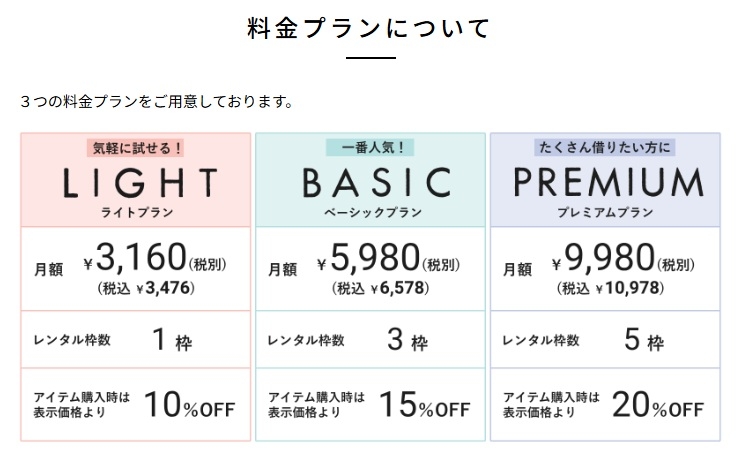This screenshot has height=452, width=744.
Task: Click the 20%OFF discount text
Action: (x=659, y=405)
